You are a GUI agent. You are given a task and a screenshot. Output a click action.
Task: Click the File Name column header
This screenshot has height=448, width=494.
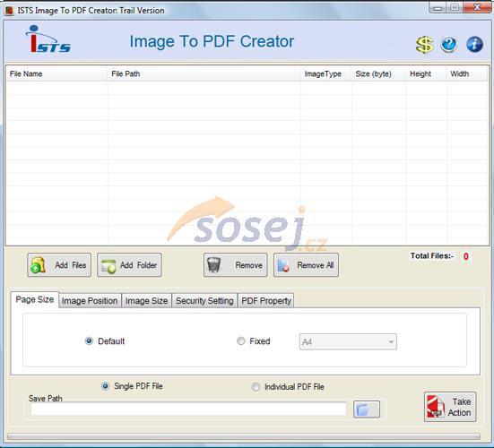pos(56,74)
